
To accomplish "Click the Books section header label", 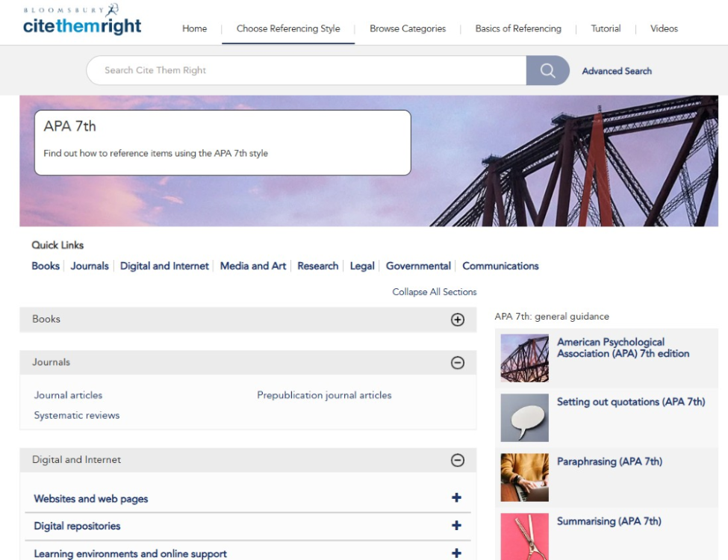I will (x=46, y=319).
